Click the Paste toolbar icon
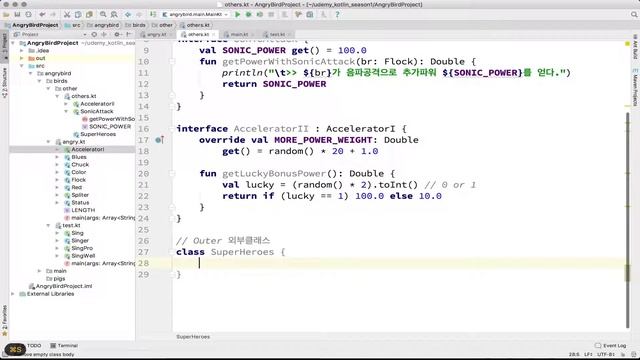 pyautogui.click(x=89, y=15)
